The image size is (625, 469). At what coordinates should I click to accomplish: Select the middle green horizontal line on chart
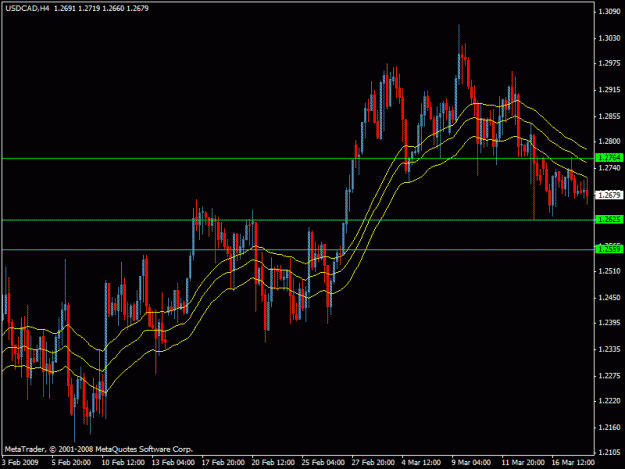[x=297, y=220]
